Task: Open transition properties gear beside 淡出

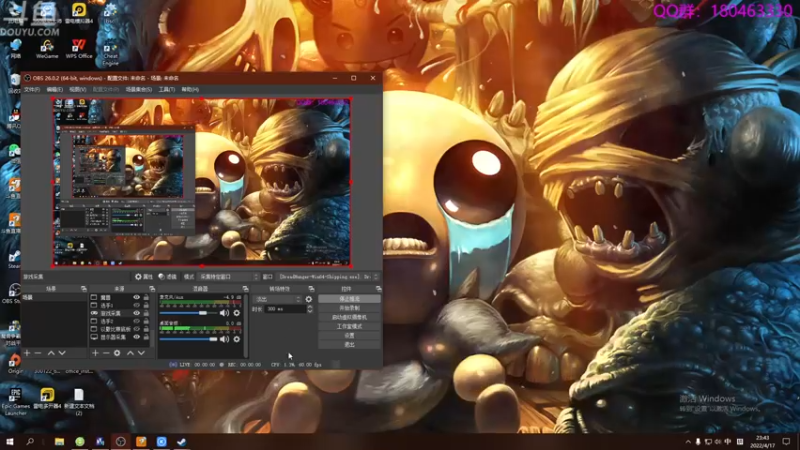Action: tap(309, 299)
